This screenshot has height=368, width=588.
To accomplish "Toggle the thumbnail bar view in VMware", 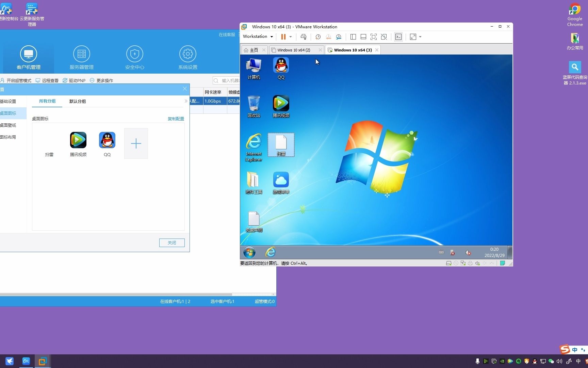I will point(363,37).
